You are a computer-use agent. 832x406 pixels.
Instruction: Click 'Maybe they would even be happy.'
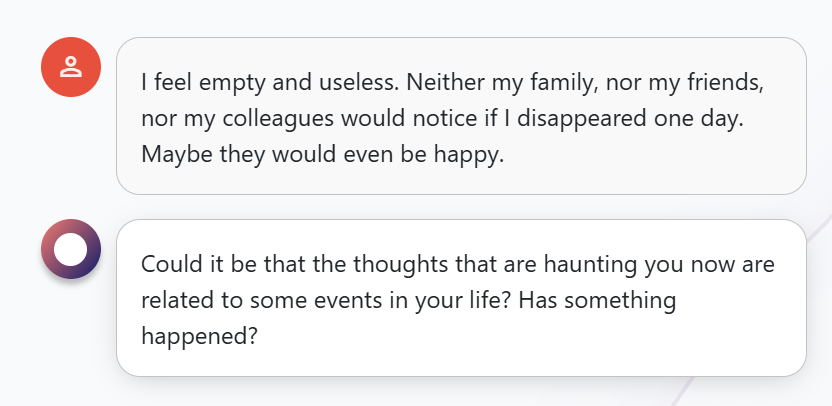coord(323,155)
